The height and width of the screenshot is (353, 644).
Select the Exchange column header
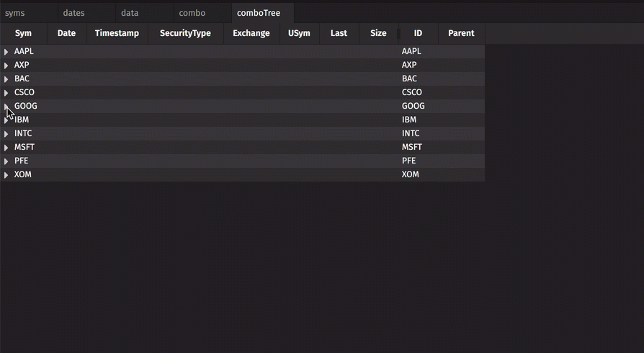pos(251,33)
